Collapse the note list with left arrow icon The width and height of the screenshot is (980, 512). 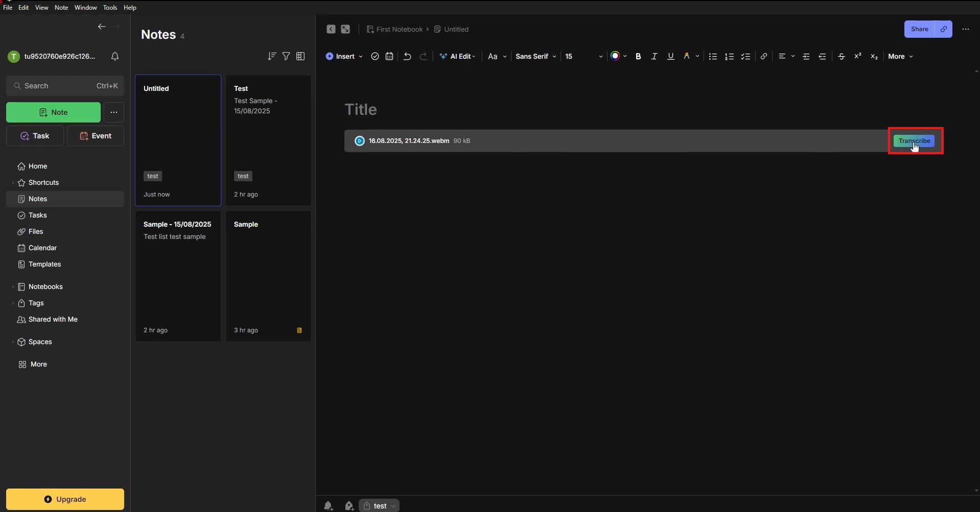[331, 29]
